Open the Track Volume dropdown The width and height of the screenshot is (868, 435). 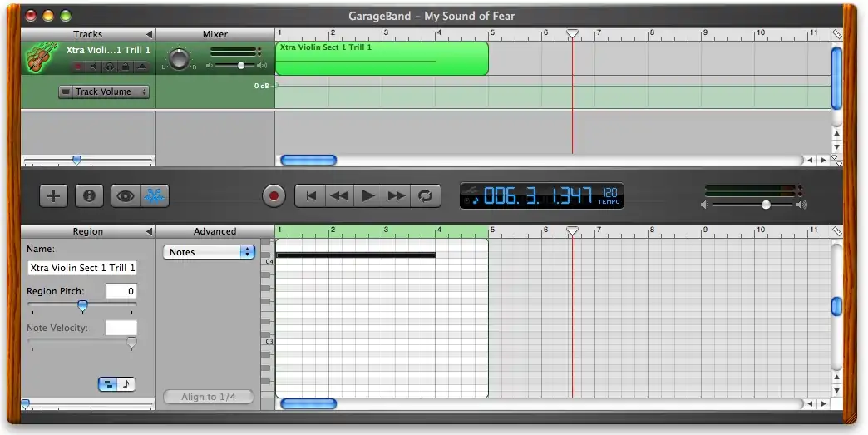[x=104, y=92]
